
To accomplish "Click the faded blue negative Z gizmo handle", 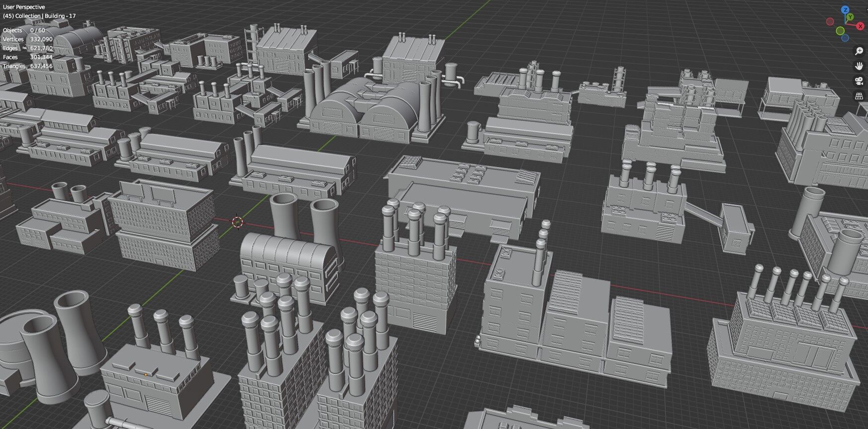I will point(845,38).
